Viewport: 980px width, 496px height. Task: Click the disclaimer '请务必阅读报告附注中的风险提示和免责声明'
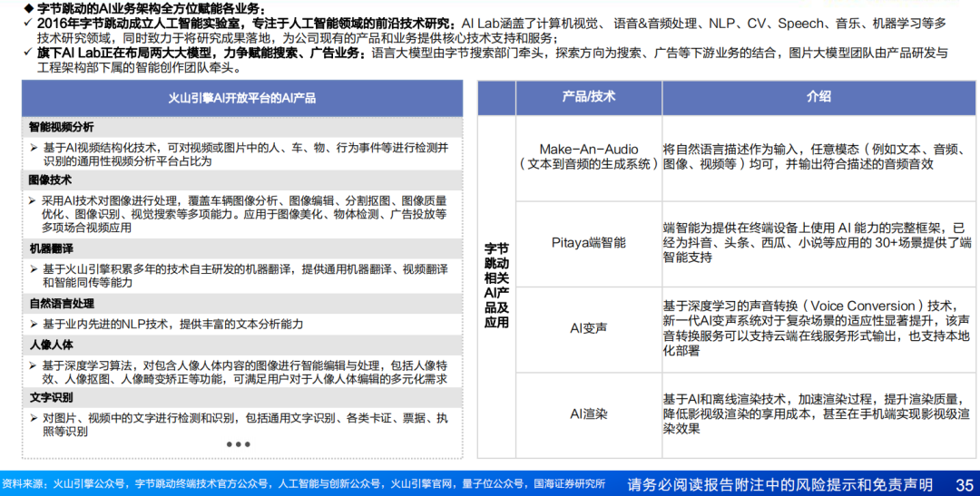pyautogui.click(x=780, y=485)
